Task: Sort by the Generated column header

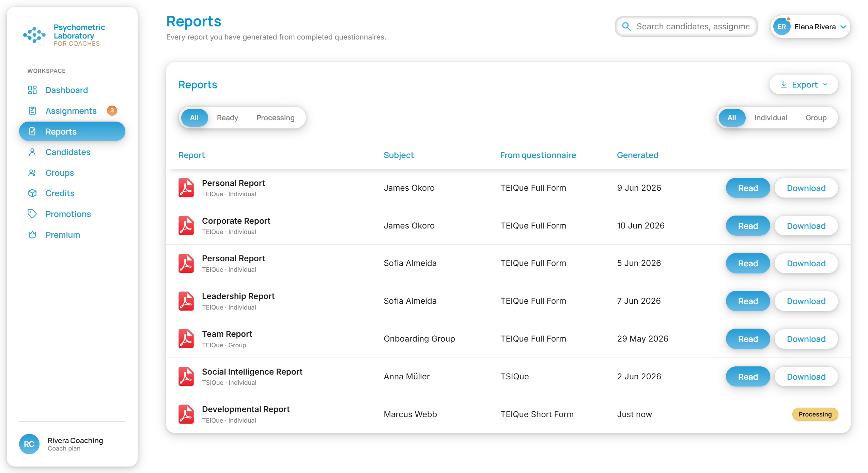Action: point(637,155)
